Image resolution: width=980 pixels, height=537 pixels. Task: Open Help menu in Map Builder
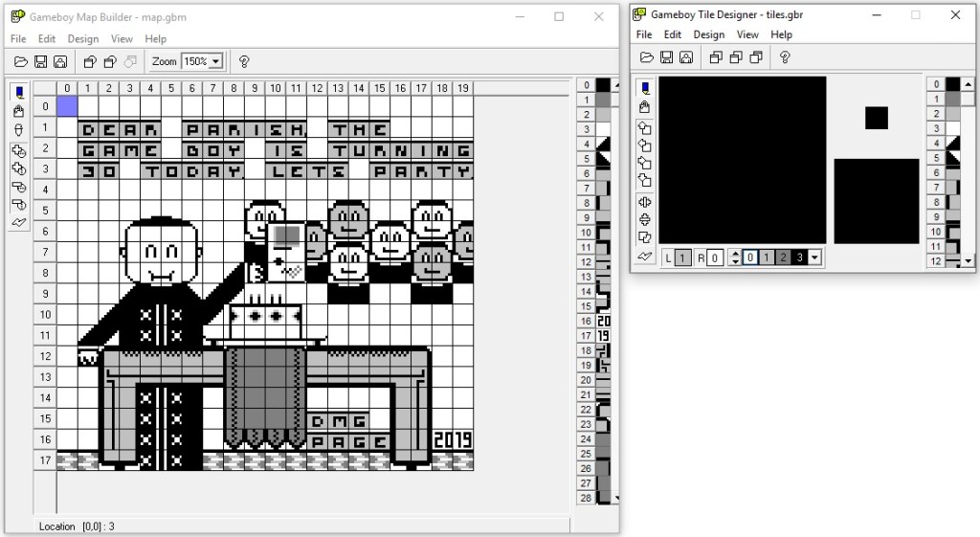tap(156, 38)
